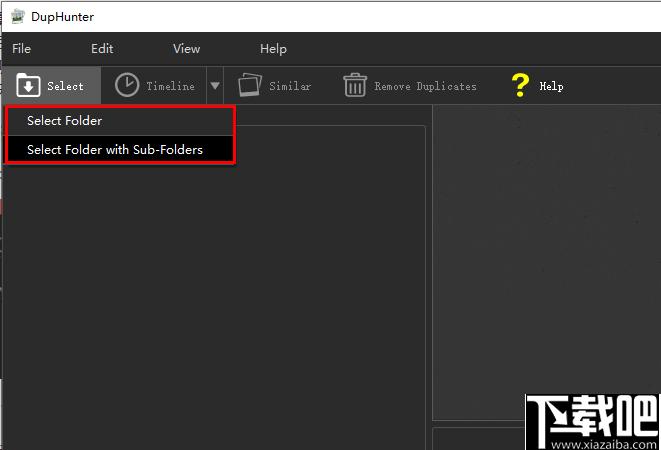Open the Help menu in menu bar
The height and width of the screenshot is (450, 661).
point(273,49)
